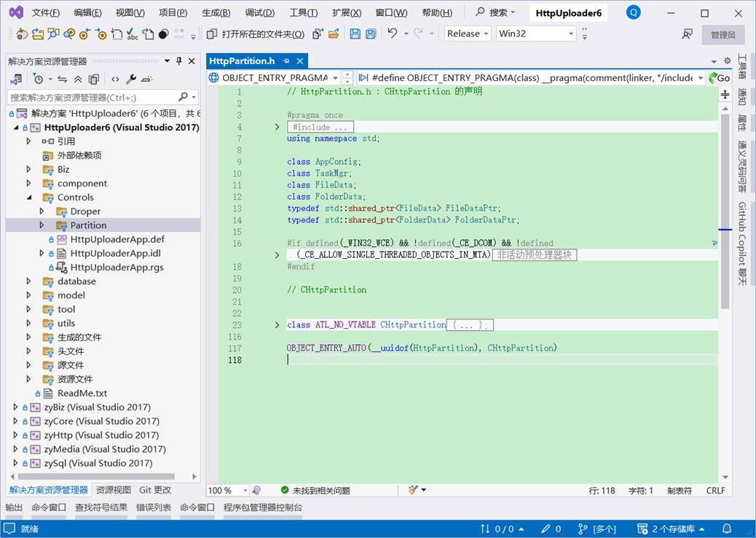
Task: Open the Win32 platform dropdown
Action: [536, 34]
